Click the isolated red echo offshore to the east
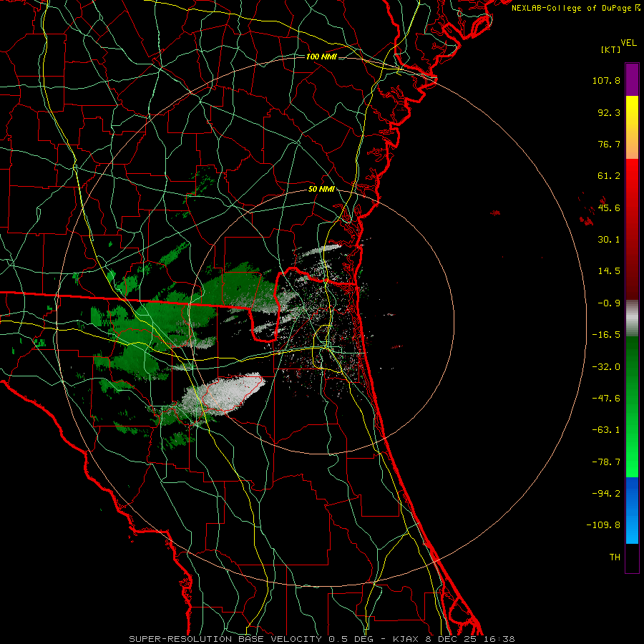 point(496,213)
